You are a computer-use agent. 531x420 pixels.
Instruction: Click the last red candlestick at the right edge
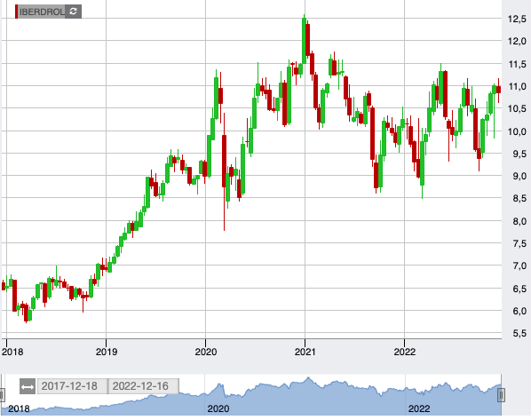(498, 90)
